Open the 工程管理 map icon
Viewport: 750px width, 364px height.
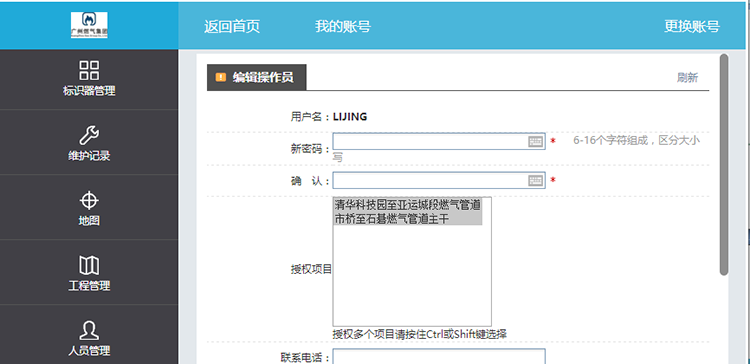[x=89, y=265]
